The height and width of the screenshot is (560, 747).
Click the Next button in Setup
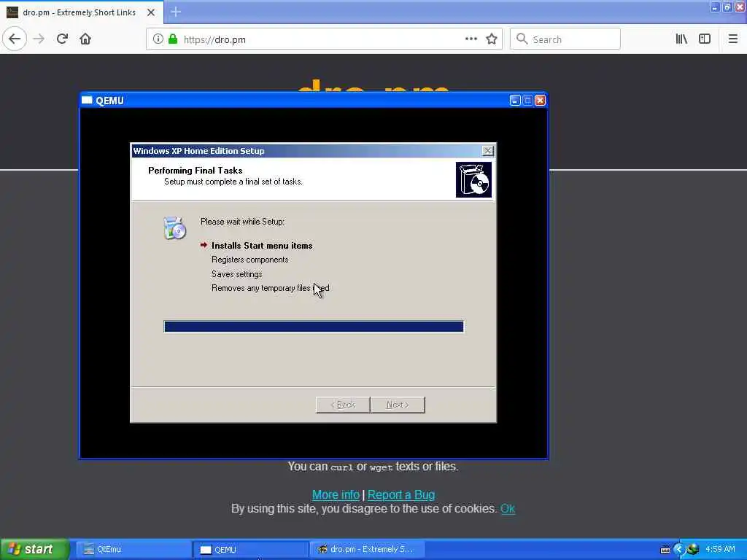coord(398,405)
